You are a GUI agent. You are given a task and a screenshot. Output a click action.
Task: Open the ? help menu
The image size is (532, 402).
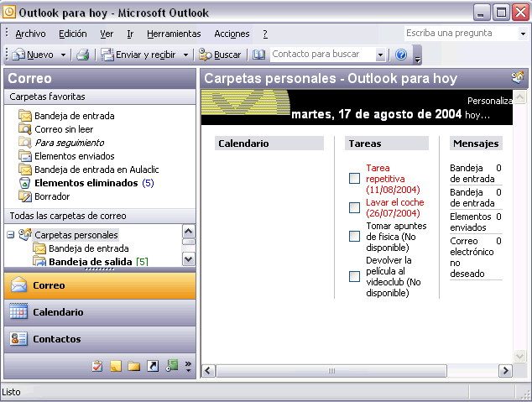[265, 34]
